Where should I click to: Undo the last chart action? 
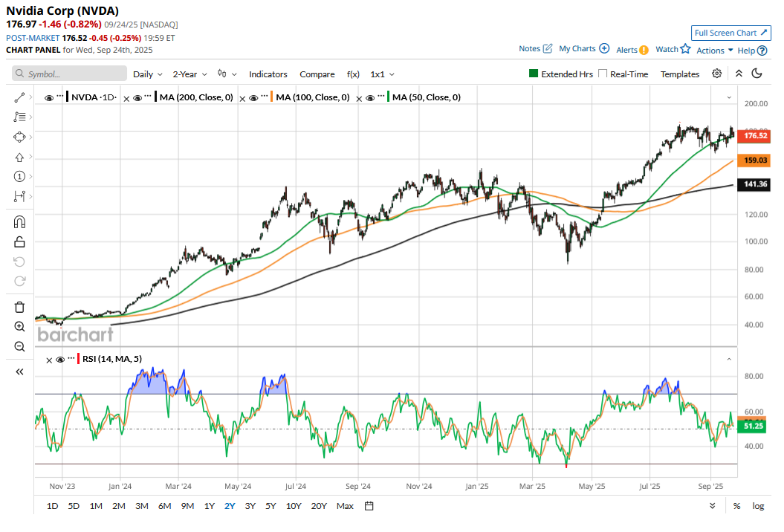click(x=19, y=262)
